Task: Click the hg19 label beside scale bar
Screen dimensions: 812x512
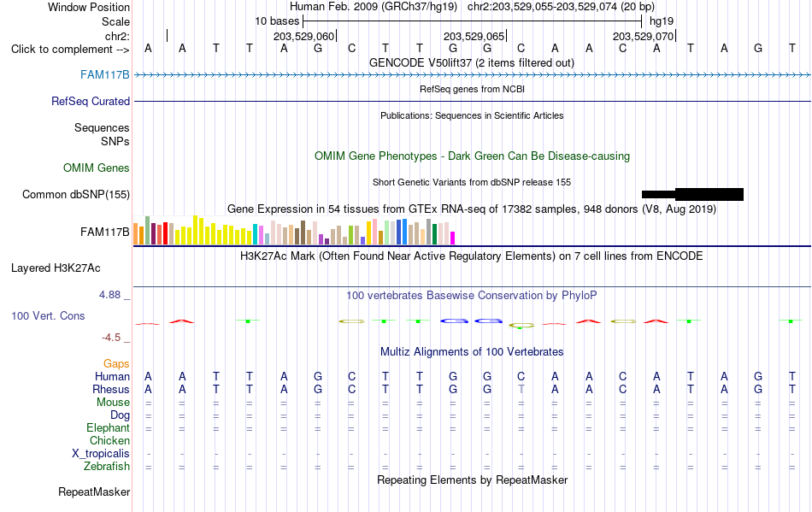Action: [662, 21]
